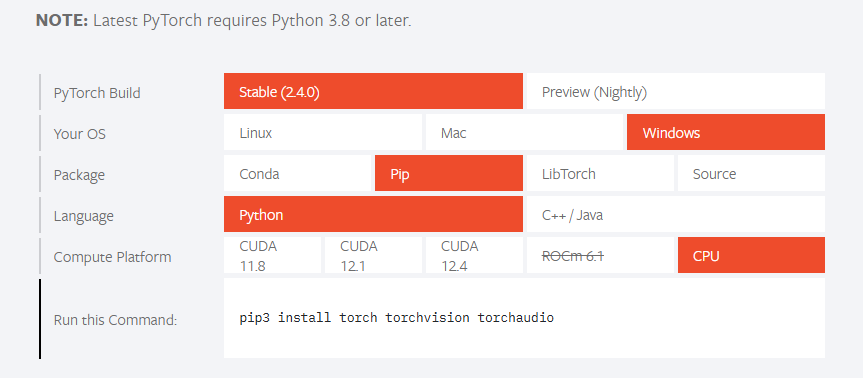Viewport: 863px width, 378px height.
Task: Select the LibTorch package
Action: tap(600, 173)
